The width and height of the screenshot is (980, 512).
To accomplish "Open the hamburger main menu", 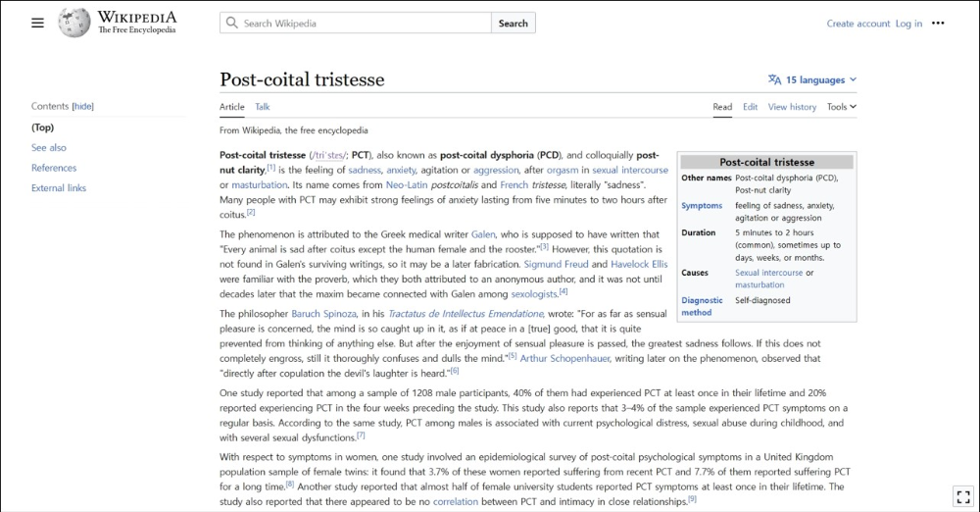I will tap(37, 24).
